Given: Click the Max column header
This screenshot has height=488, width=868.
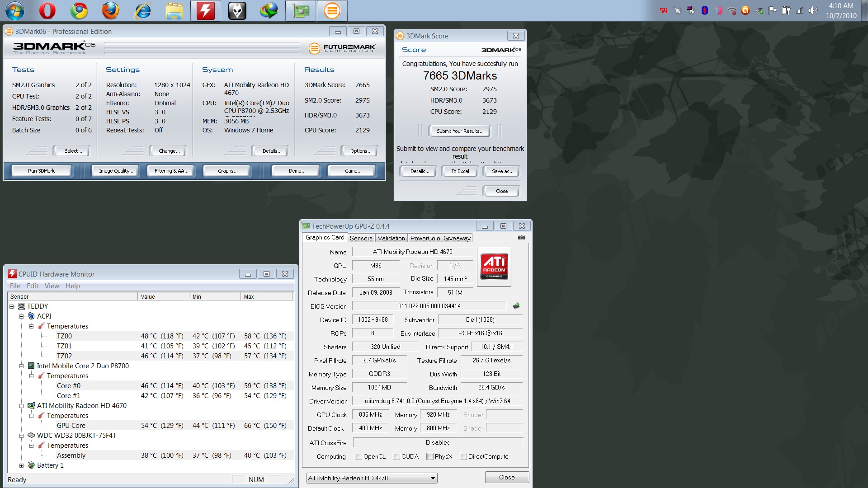Looking at the screenshot, I should click(267, 297).
